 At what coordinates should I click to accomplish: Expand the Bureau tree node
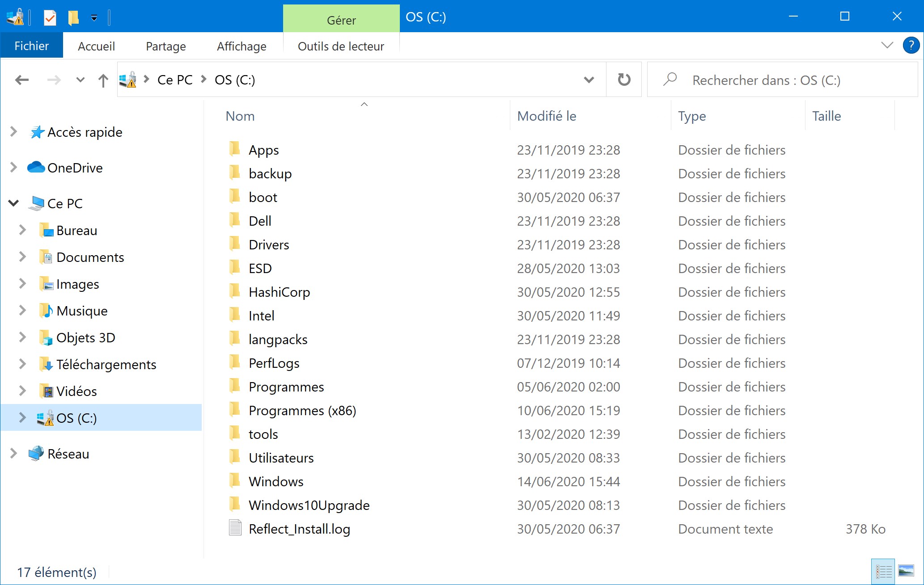point(22,230)
